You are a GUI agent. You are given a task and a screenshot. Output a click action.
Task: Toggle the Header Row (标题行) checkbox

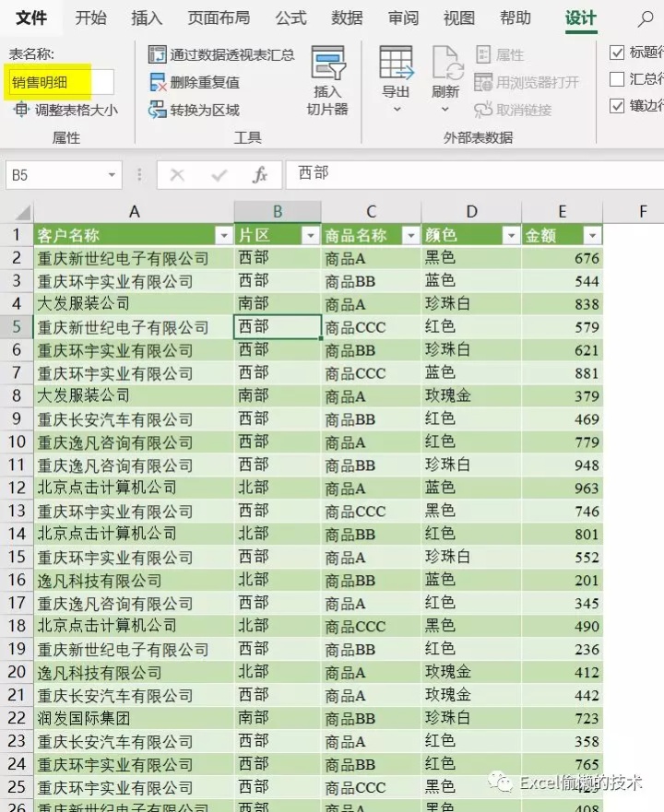[617, 53]
